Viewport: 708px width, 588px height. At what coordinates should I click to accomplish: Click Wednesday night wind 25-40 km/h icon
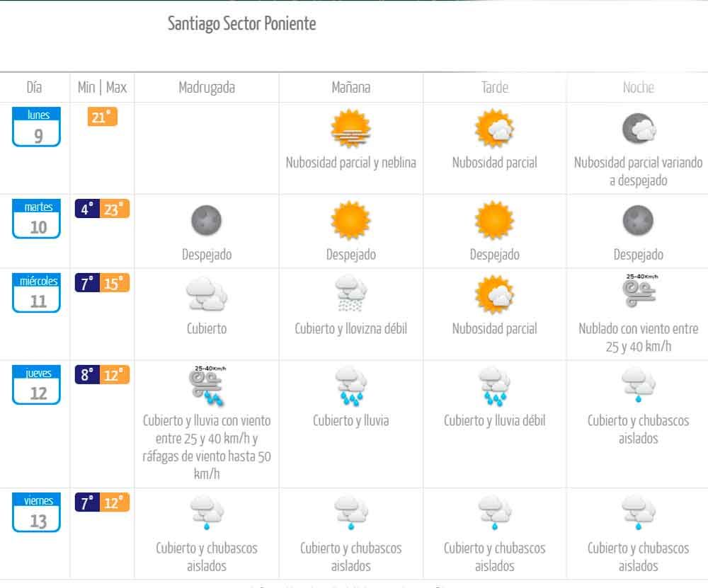[639, 291]
